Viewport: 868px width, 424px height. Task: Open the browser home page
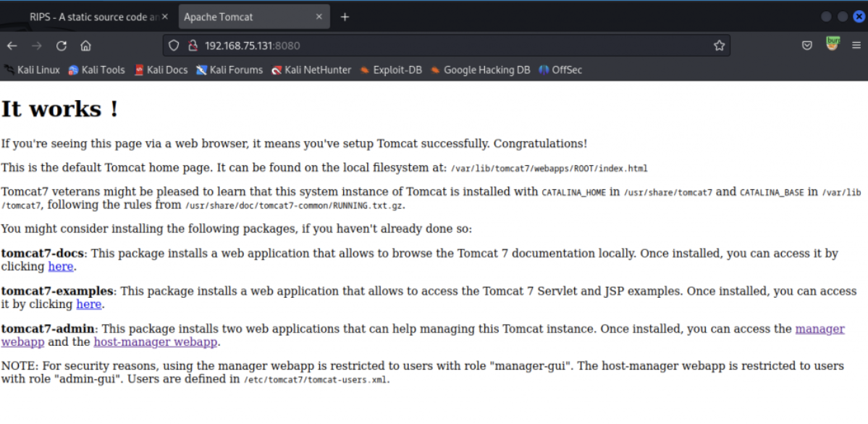(86, 46)
